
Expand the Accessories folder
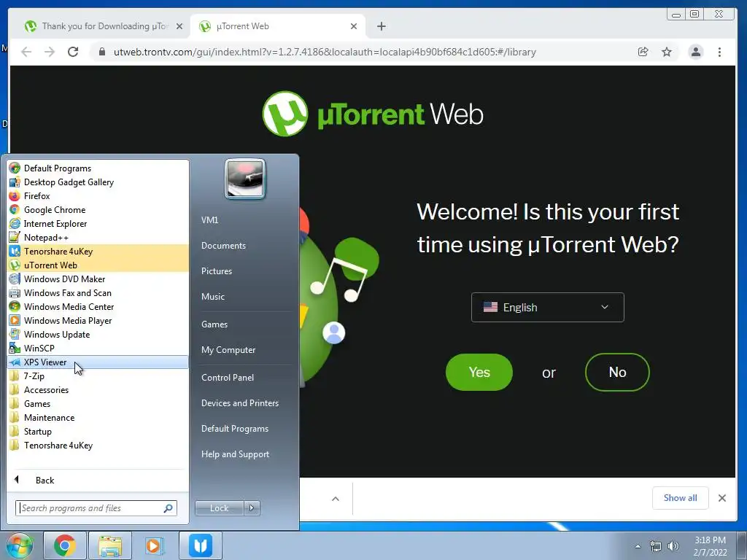coord(98,389)
